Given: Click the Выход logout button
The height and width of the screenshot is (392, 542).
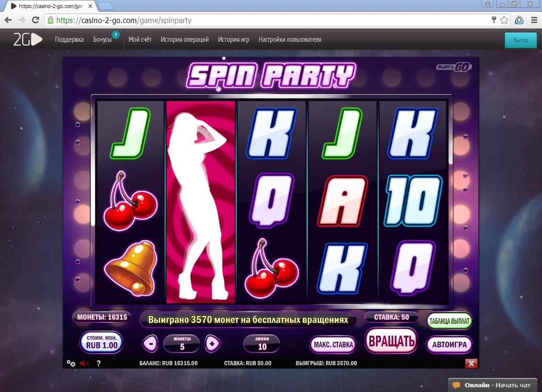Looking at the screenshot, I should tap(520, 40).
